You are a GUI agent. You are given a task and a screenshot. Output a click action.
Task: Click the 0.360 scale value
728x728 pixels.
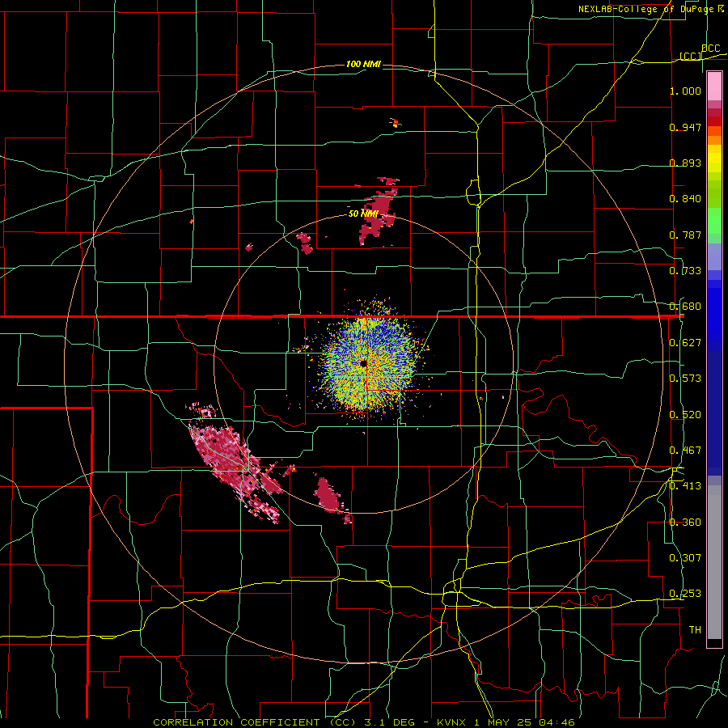pos(685,523)
